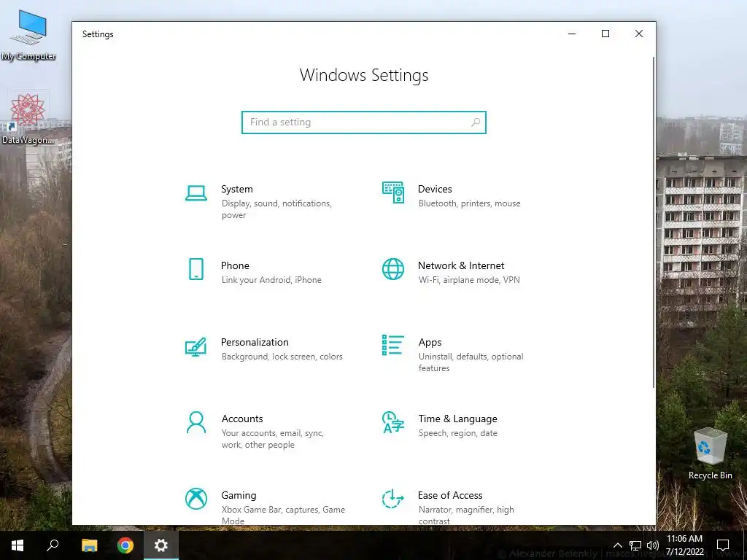Open File Explorer from taskbar
Screen dimensions: 747x560
click(x=89, y=545)
